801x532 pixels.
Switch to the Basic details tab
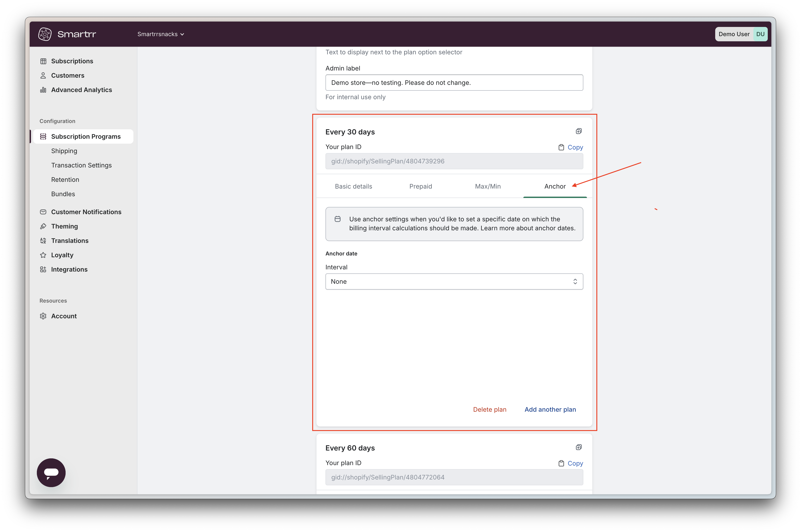[353, 186]
